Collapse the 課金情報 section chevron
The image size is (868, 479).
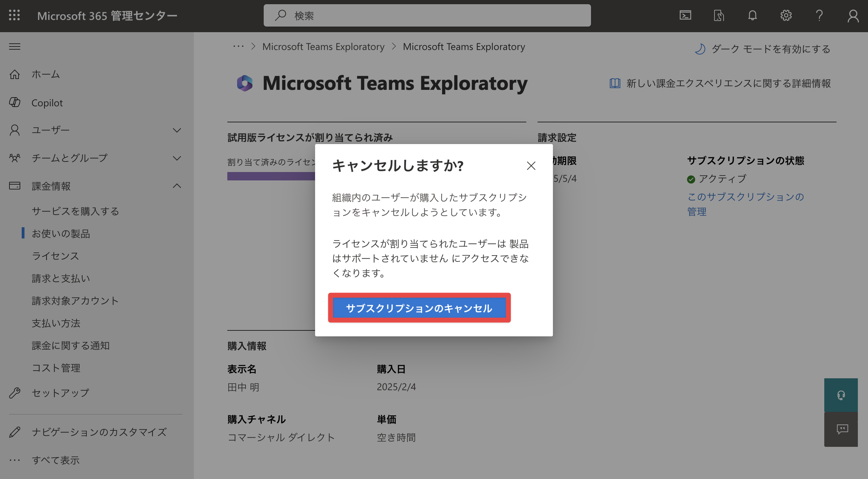click(177, 186)
